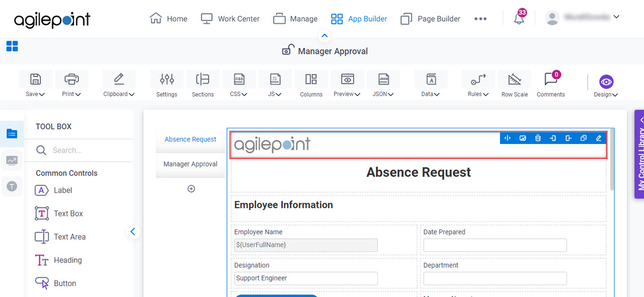Expand the Data dropdown
Image resolution: width=644 pixels, height=297 pixels.
pos(437,94)
